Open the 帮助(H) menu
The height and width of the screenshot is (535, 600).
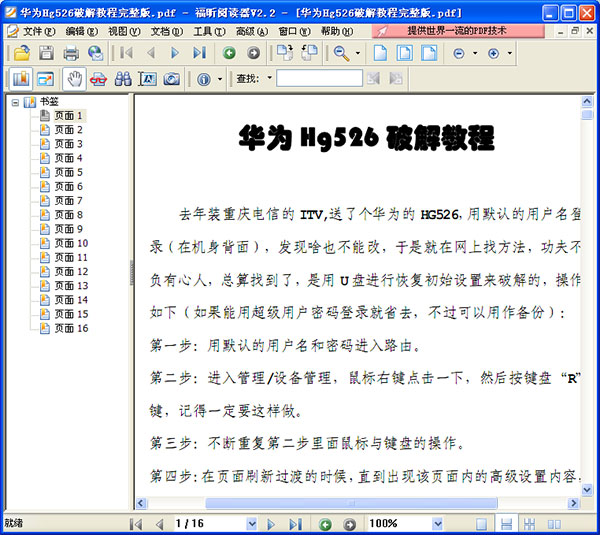coord(337,31)
